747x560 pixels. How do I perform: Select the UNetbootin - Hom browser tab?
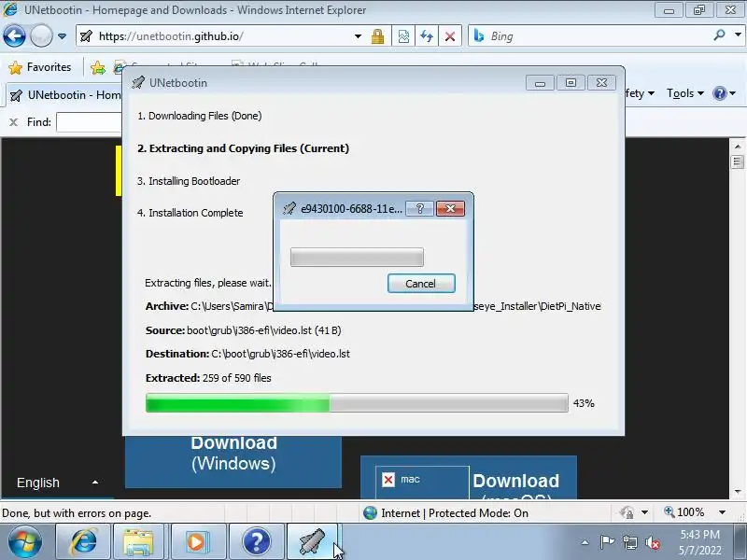coord(64,95)
